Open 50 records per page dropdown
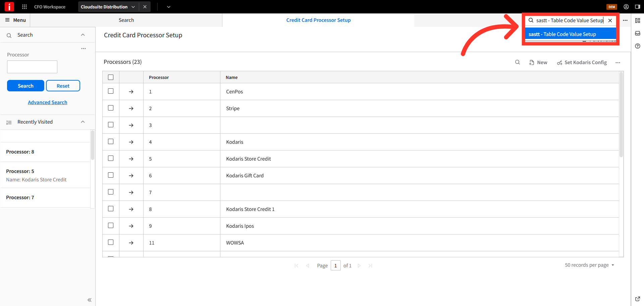Viewport: 644px width, 306px height. click(x=589, y=265)
